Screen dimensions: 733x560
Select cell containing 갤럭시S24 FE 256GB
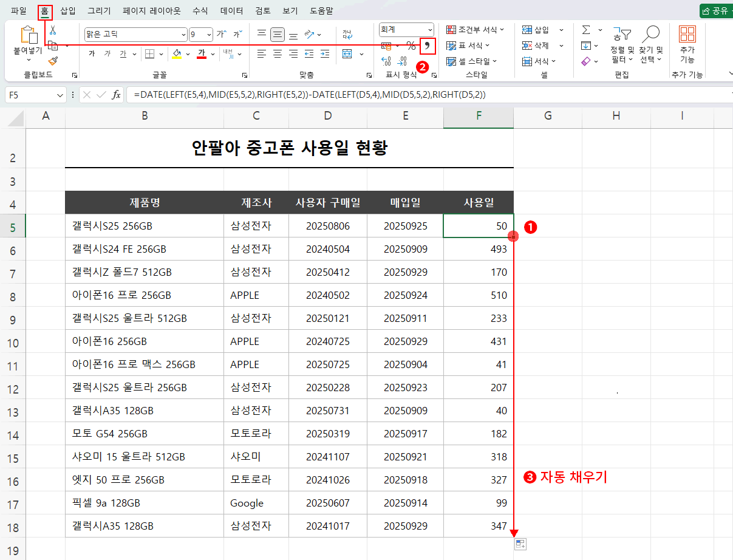[x=145, y=249]
